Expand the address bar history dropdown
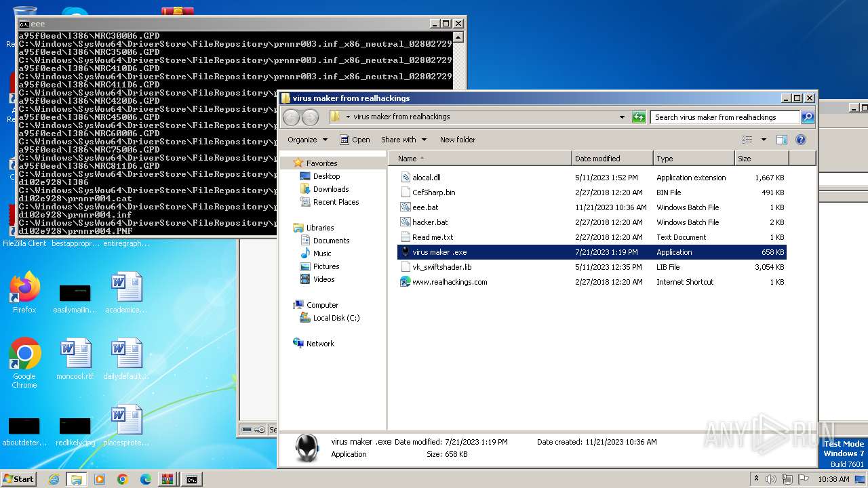The height and width of the screenshot is (488, 868). pyautogui.click(x=622, y=117)
